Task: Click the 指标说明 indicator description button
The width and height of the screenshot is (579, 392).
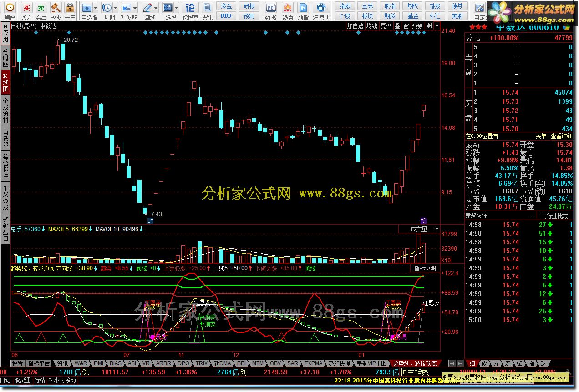Action: (425, 268)
